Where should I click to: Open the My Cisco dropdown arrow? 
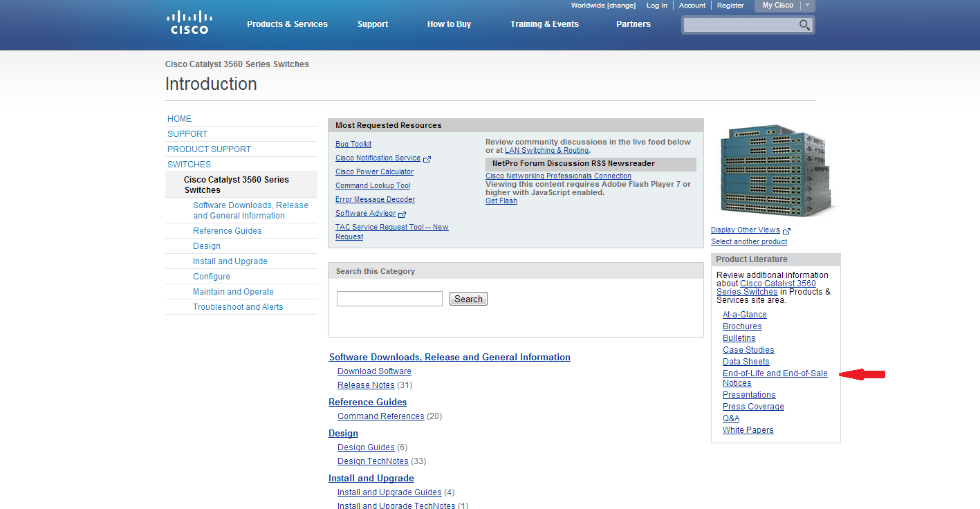(807, 5)
